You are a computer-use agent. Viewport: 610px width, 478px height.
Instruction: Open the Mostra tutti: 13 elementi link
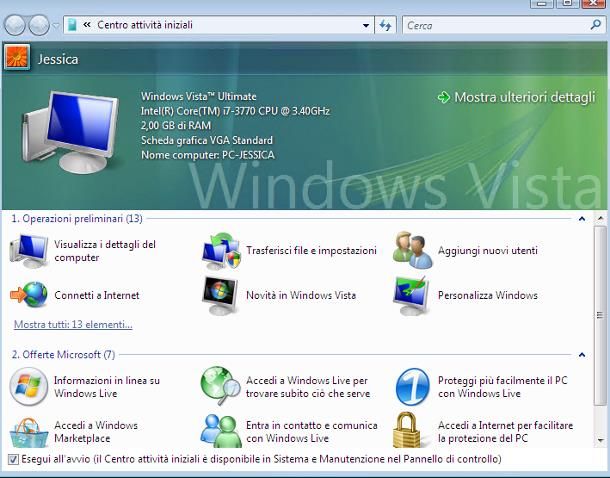tap(73, 324)
